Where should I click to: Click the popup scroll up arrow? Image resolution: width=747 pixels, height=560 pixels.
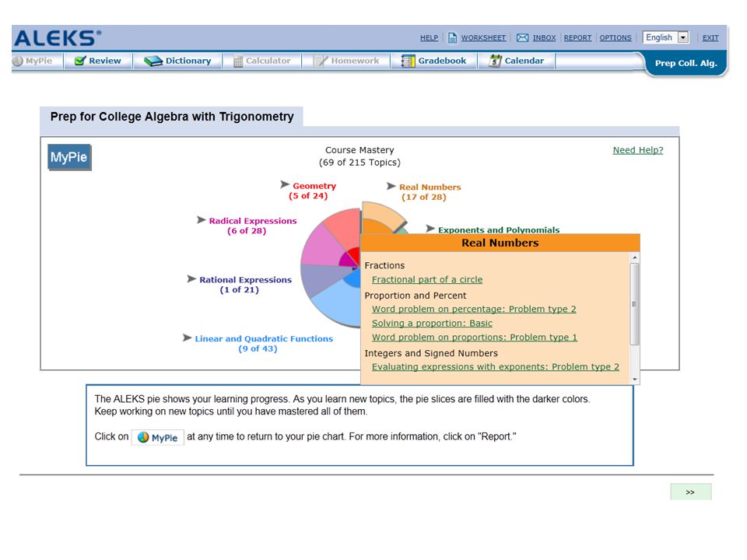pos(634,257)
